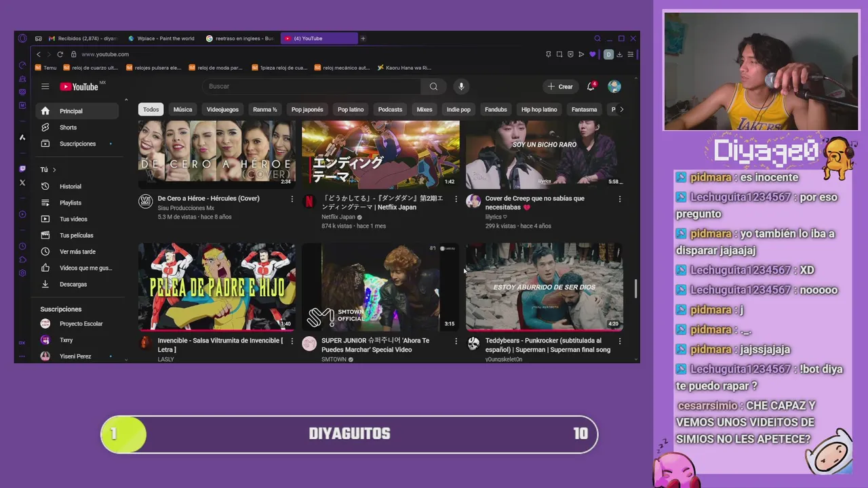Open options menu for Cover de Creep video
868x488 pixels.
[x=619, y=199]
